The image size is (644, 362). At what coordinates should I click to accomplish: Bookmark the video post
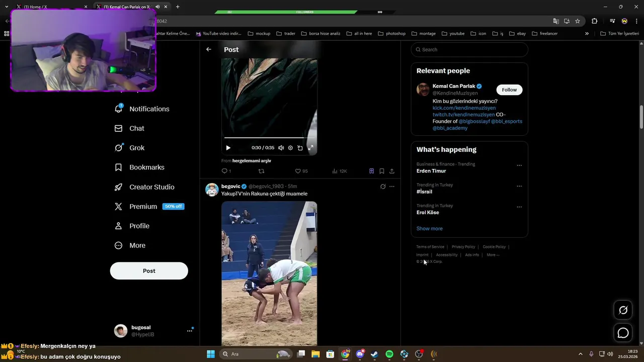pyautogui.click(x=382, y=171)
